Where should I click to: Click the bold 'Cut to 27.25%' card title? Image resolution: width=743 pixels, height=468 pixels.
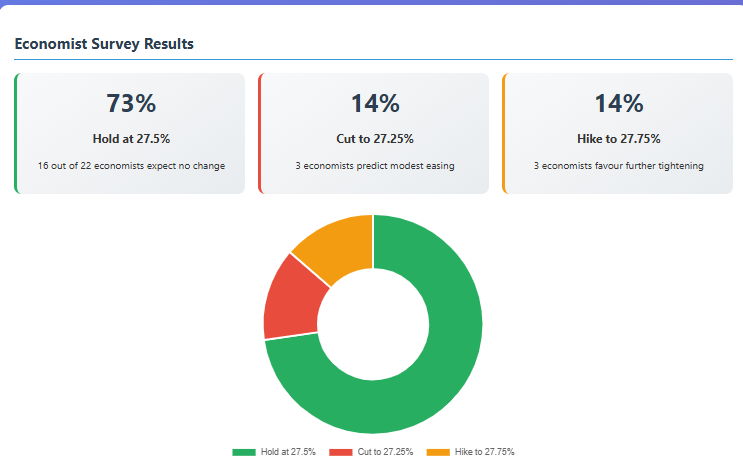click(x=374, y=139)
